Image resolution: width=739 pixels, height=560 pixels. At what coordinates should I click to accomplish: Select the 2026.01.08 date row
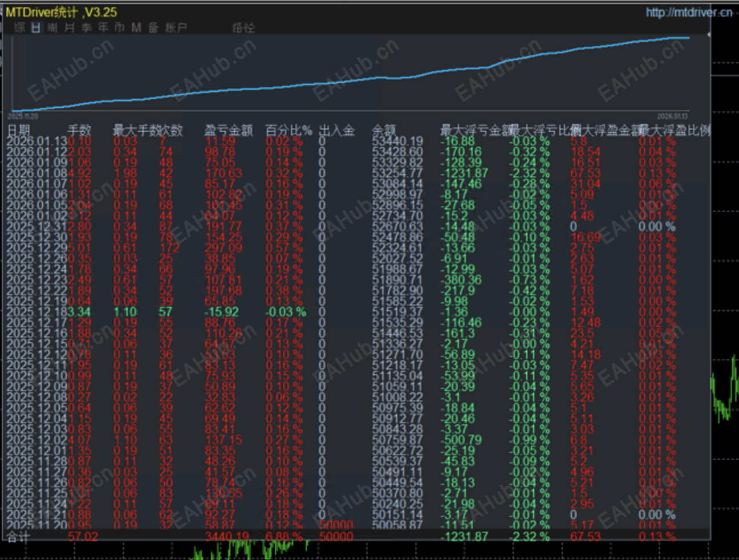tap(358, 173)
